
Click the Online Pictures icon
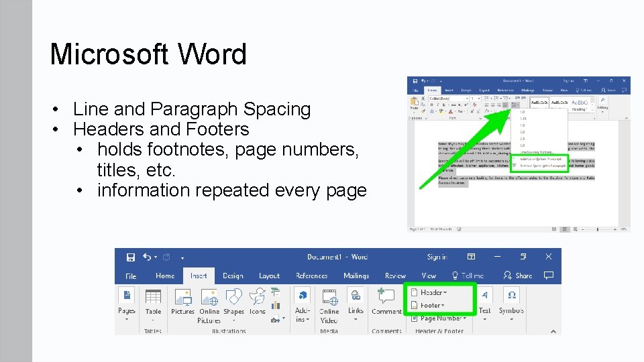[x=209, y=297]
